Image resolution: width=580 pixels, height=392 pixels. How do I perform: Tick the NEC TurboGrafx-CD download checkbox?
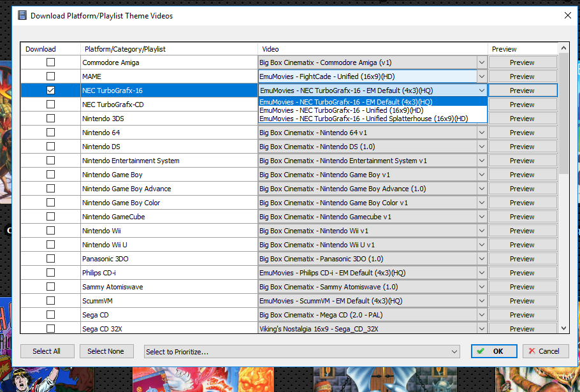pos(51,105)
